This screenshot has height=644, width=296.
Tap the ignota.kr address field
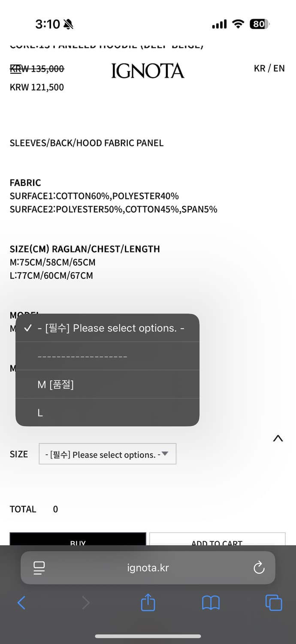click(x=148, y=568)
